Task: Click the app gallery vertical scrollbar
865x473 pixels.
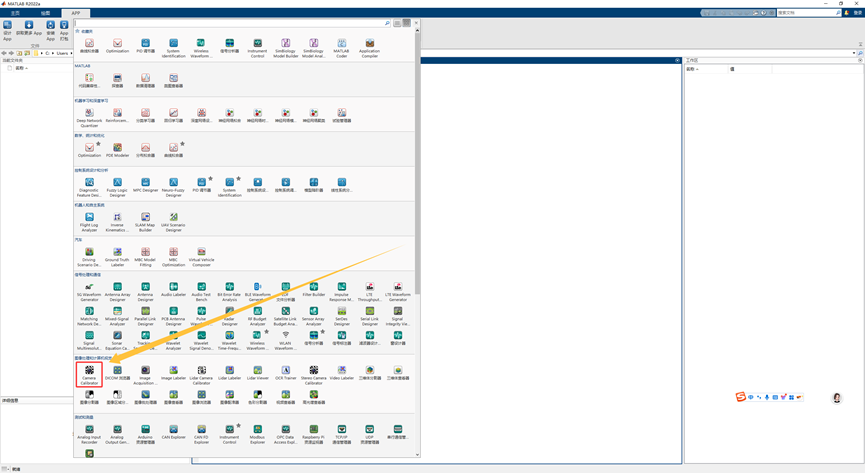Action: click(x=417, y=163)
